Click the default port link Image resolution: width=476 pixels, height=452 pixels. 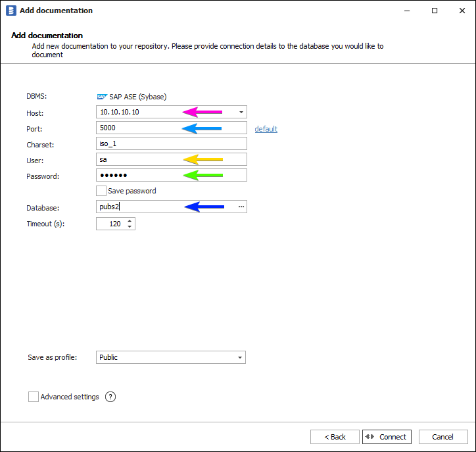266,129
